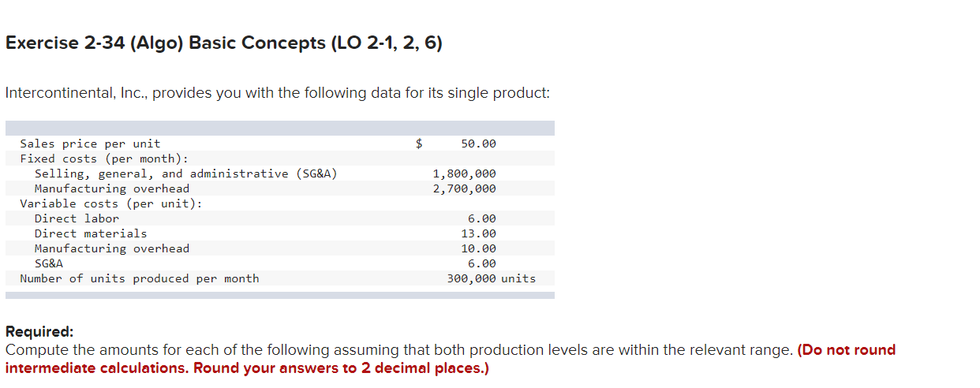Click the Exercise 2-34 Basic Concepts heading
This screenshot has width=980, height=388.
click(x=223, y=43)
